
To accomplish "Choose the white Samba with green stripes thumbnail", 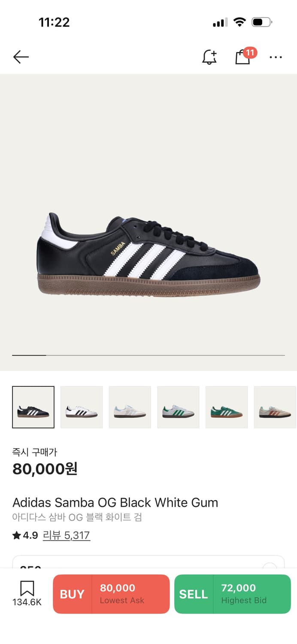I will pyautogui.click(x=178, y=407).
